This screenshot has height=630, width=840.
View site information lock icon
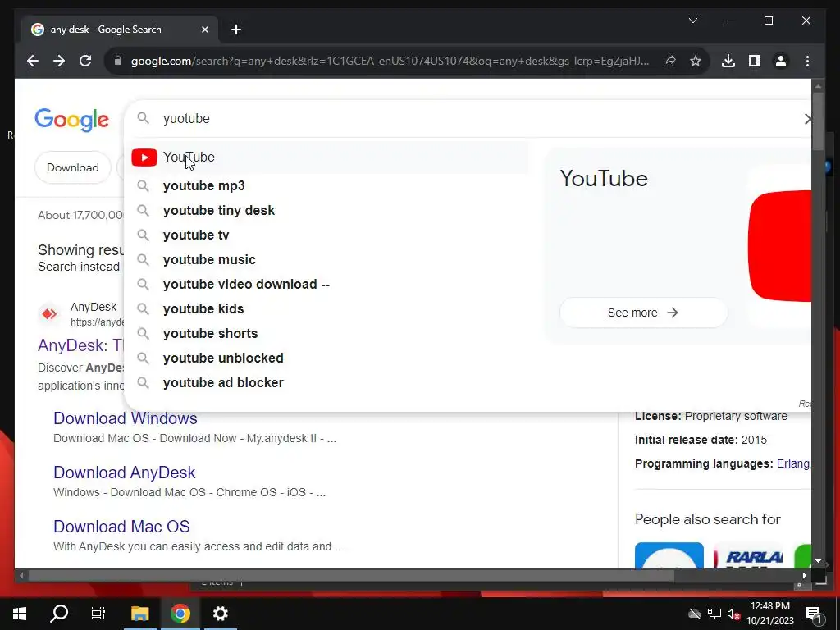118,61
